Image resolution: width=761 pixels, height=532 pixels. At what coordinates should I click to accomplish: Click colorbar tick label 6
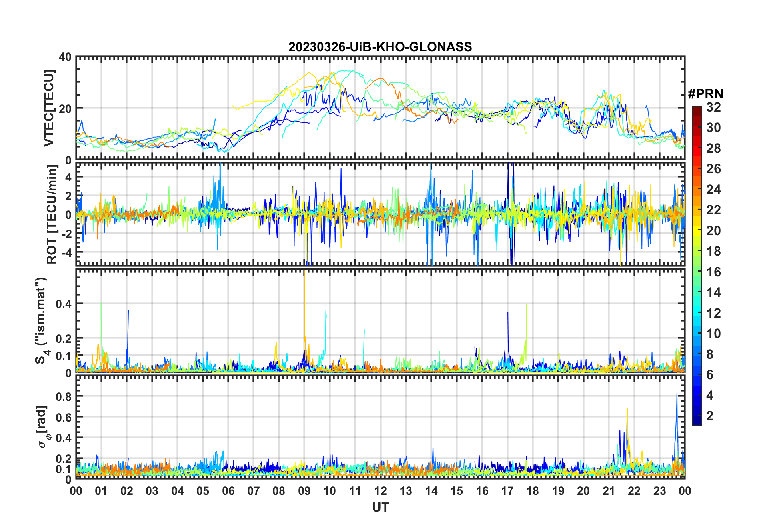[x=710, y=375]
